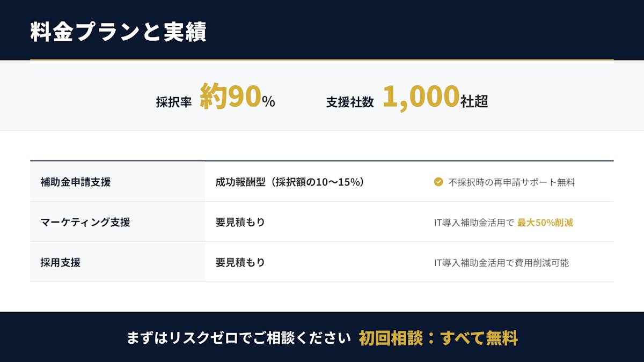Click the gold 最大50%削減 highlight text
This screenshot has width=644, height=362.
tap(545, 223)
